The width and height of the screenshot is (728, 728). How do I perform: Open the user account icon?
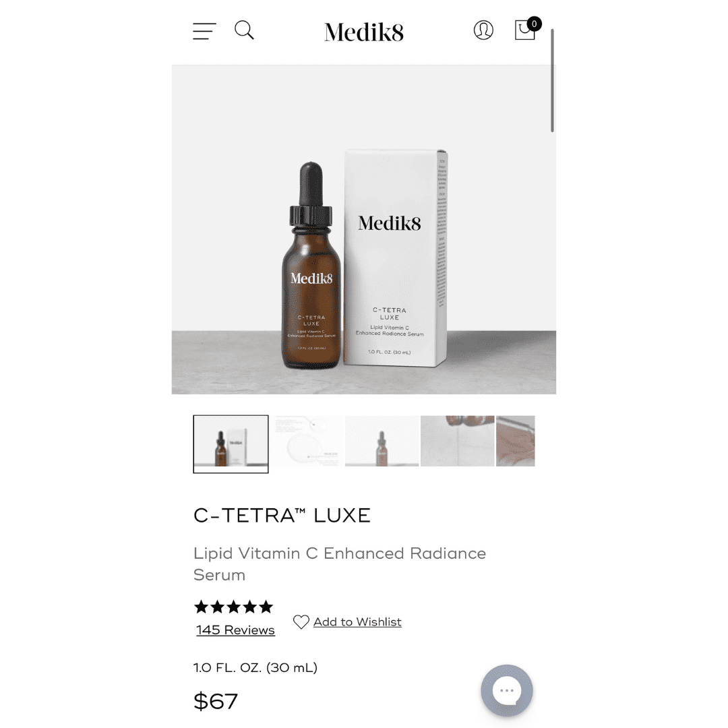pyautogui.click(x=483, y=30)
